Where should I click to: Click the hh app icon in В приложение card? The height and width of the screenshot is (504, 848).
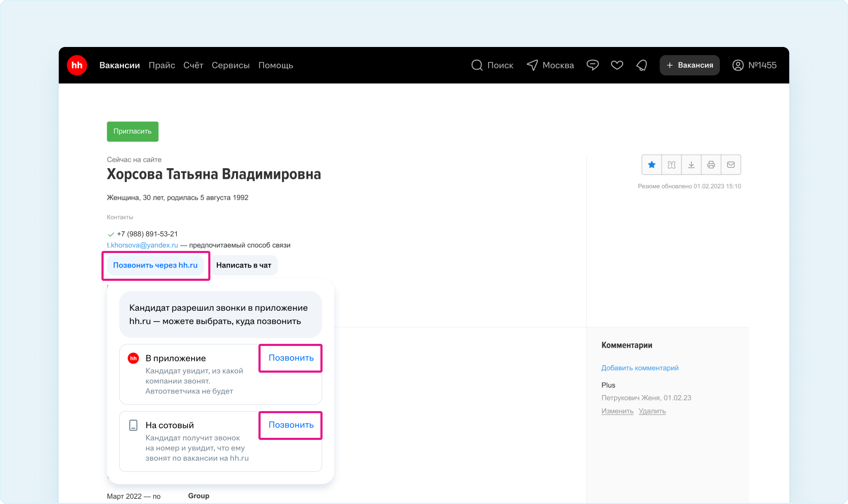[134, 358]
